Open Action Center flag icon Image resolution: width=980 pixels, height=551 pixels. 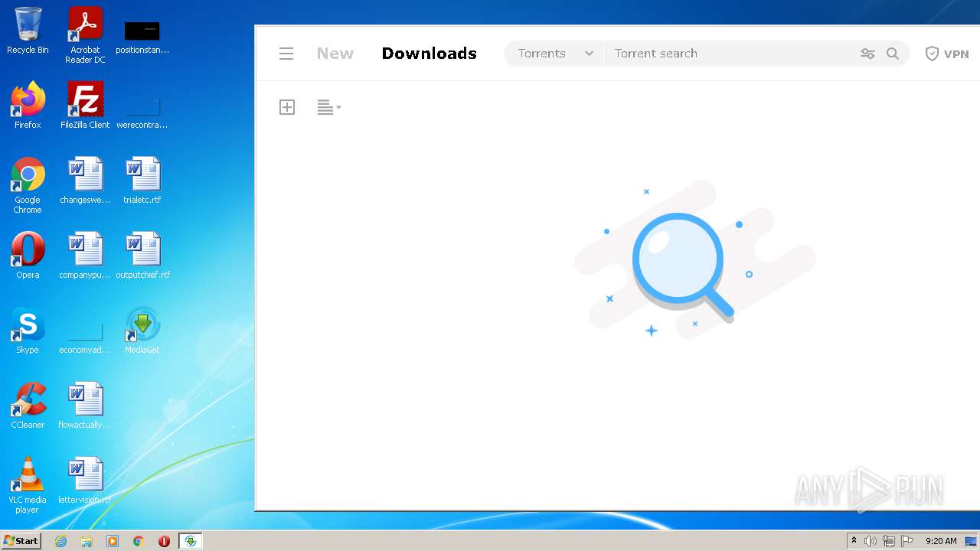(907, 541)
